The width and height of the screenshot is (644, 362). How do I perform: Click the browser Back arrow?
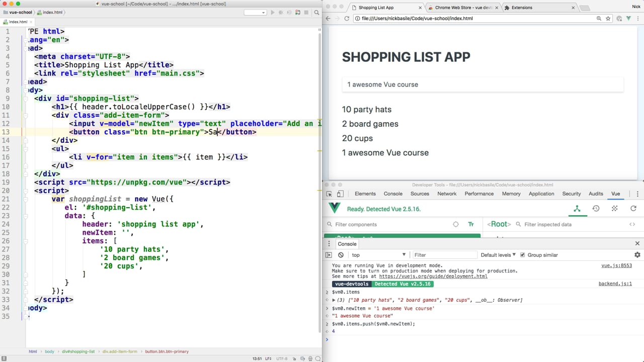[328, 18]
